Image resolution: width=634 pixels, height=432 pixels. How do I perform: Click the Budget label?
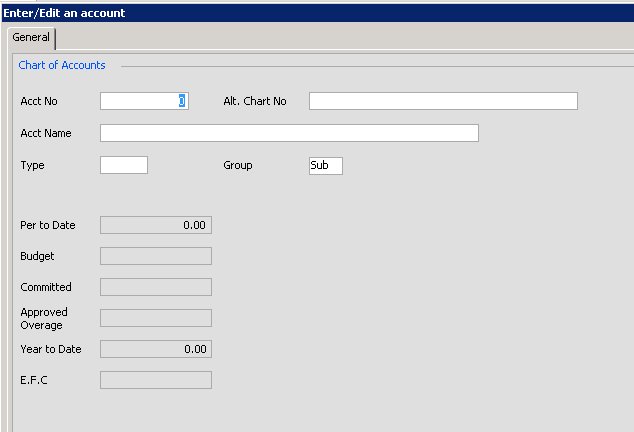point(37,256)
